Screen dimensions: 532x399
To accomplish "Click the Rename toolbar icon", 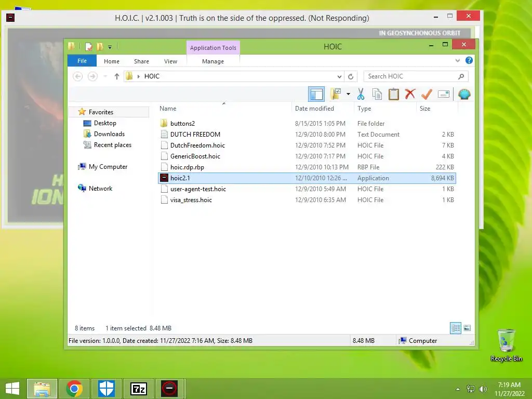I will tap(444, 94).
